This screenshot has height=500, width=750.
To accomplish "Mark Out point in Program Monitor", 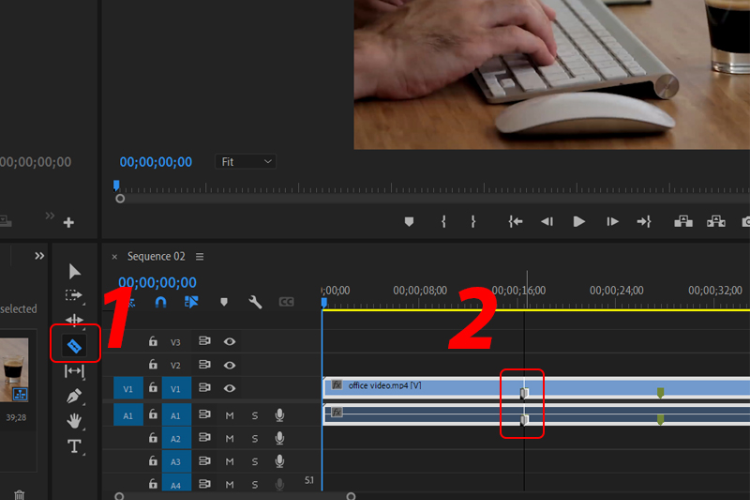I will pyautogui.click(x=473, y=222).
